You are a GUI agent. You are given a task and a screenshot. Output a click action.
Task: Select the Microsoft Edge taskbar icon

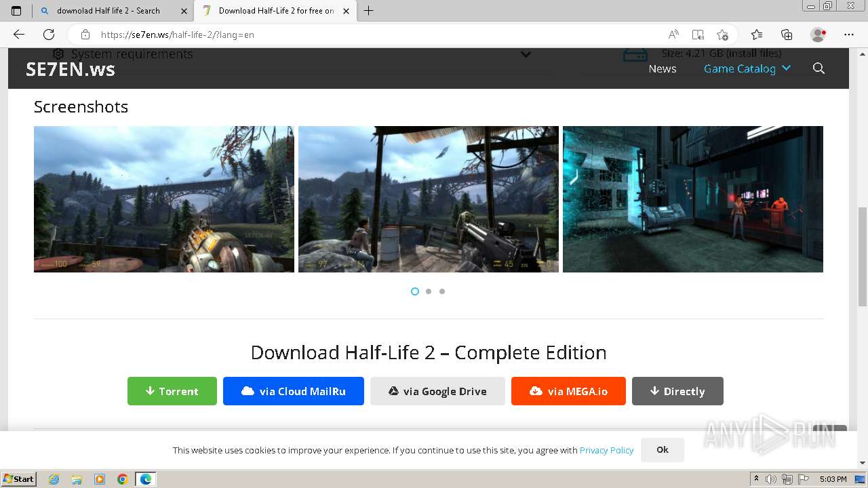pos(146,479)
